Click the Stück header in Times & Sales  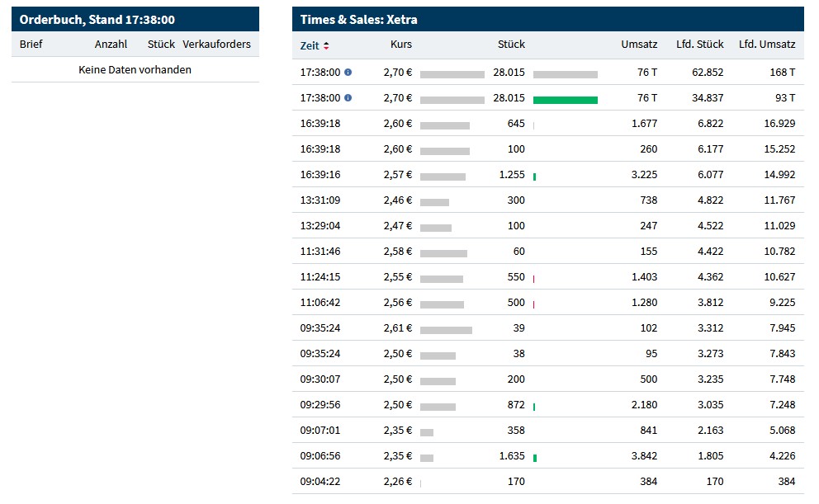[511, 45]
